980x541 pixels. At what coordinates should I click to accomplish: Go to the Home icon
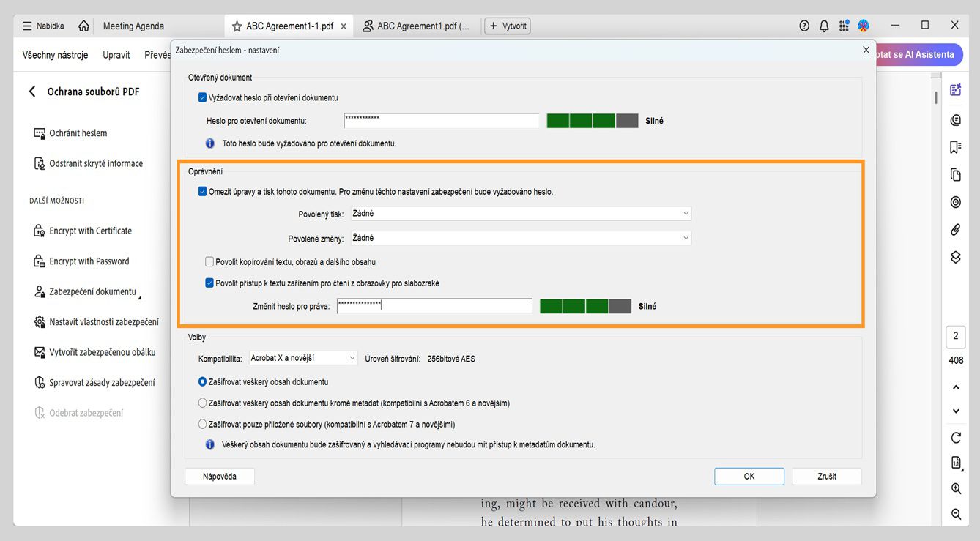point(83,26)
